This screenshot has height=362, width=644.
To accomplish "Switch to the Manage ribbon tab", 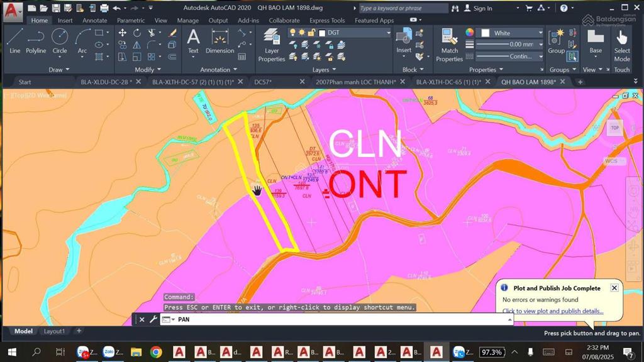I will (187, 20).
